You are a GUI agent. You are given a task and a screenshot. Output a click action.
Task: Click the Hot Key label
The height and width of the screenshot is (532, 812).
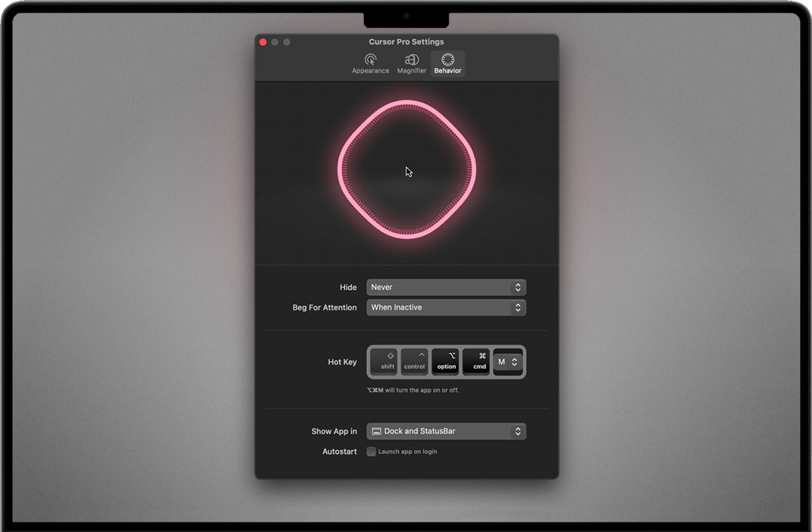click(342, 362)
